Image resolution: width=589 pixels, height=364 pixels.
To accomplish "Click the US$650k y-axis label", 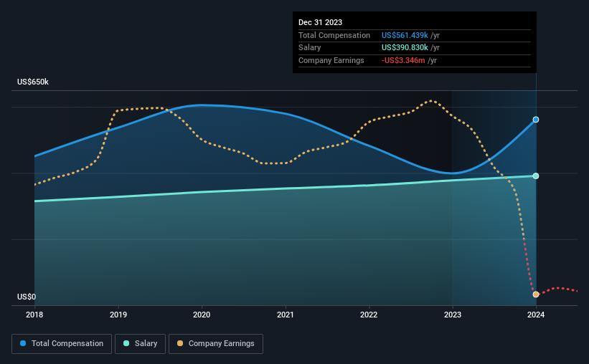I will point(33,82).
